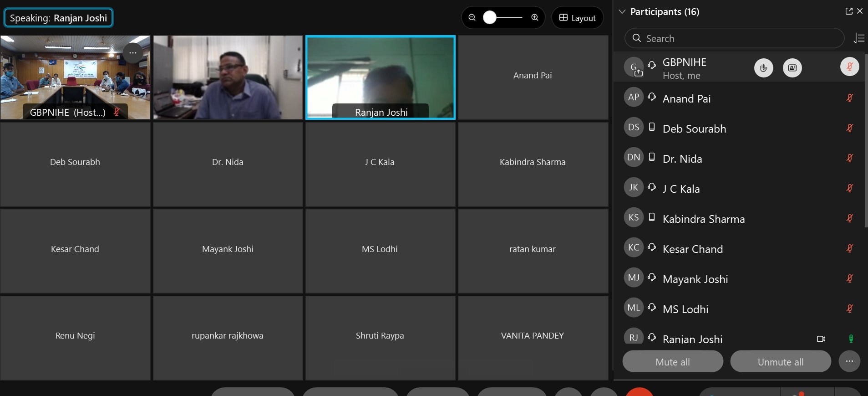Click the Unmute all button
Viewport: 868px width, 396px height.
click(780, 362)
